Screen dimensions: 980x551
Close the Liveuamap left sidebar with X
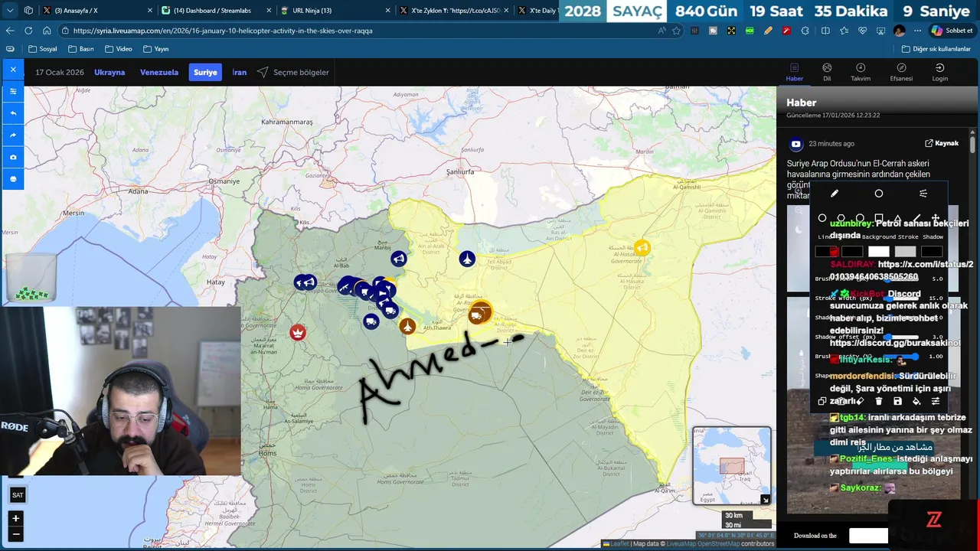13,70
